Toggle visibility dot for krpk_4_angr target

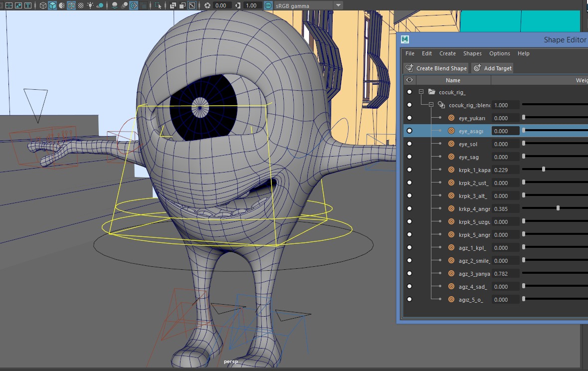pyautogui.click(x=409, y=209)
